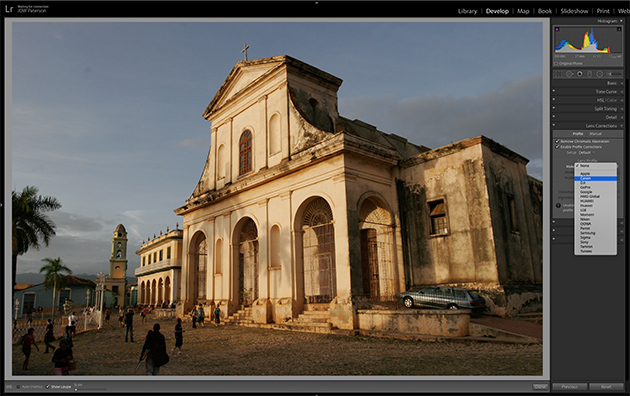Select the Radial Filter tool

pyautogui.click(x=599, y=74)
